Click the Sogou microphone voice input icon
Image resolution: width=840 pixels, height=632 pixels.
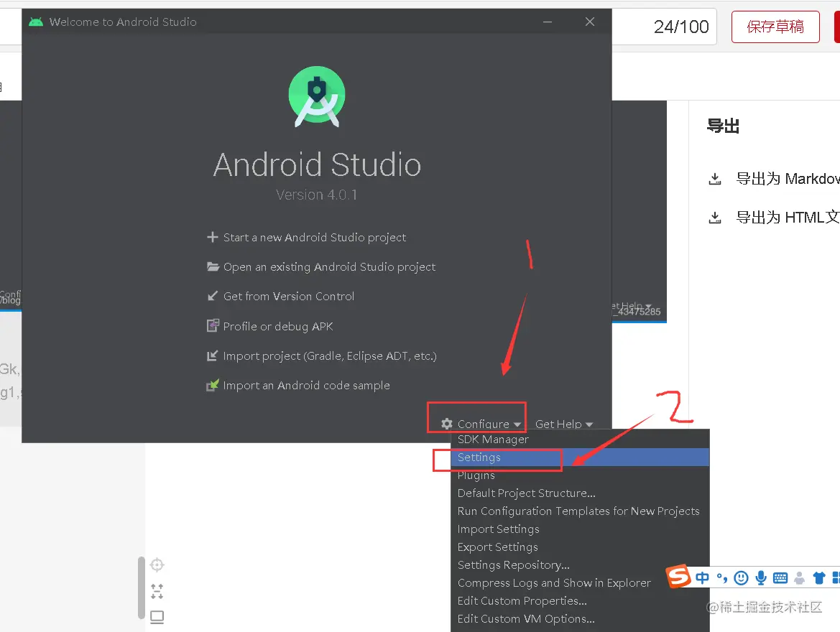(x=761, y=578)
